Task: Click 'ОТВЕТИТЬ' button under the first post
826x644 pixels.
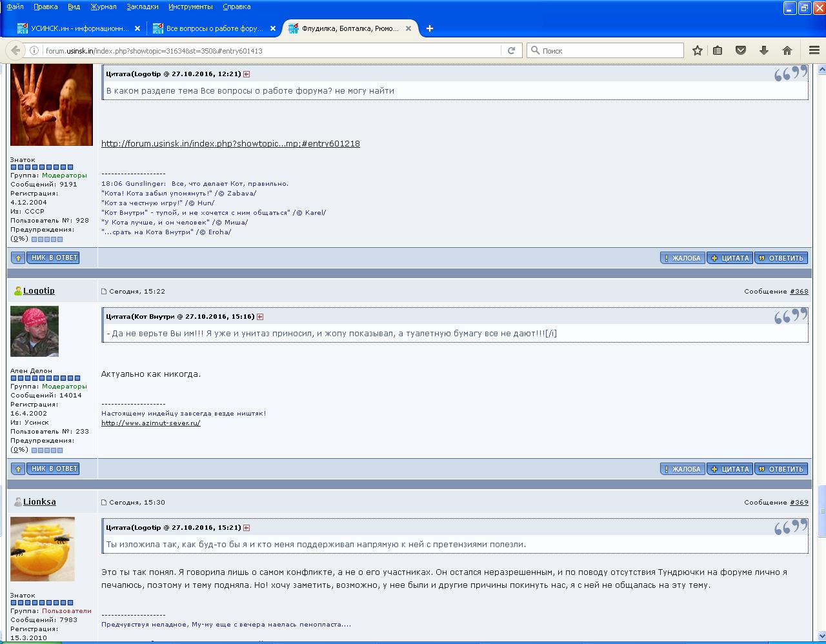Action: (781, 258)
